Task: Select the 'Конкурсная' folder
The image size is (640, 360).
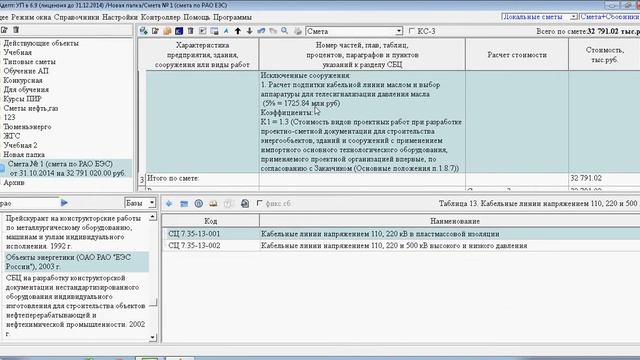Action: pos(23,80)
